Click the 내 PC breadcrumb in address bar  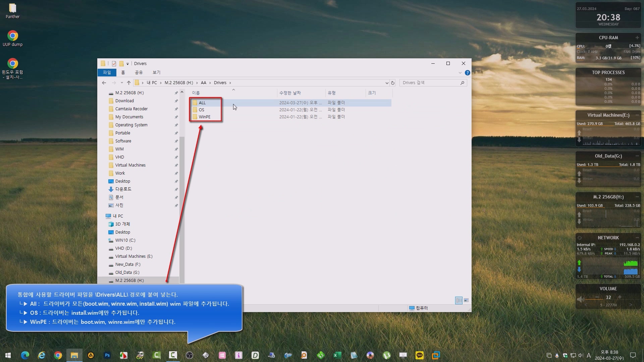tap(152, 83)
